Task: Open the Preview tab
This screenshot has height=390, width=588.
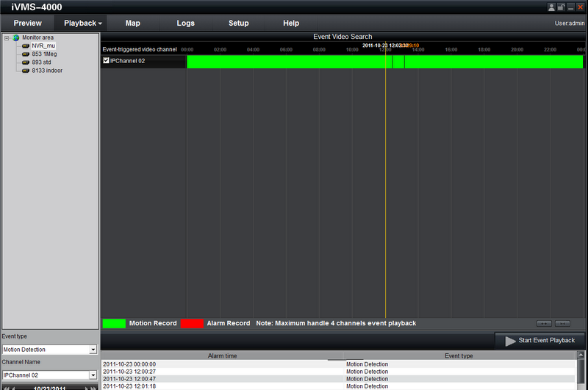Action: pyautogui.click(x=27, y=24)
